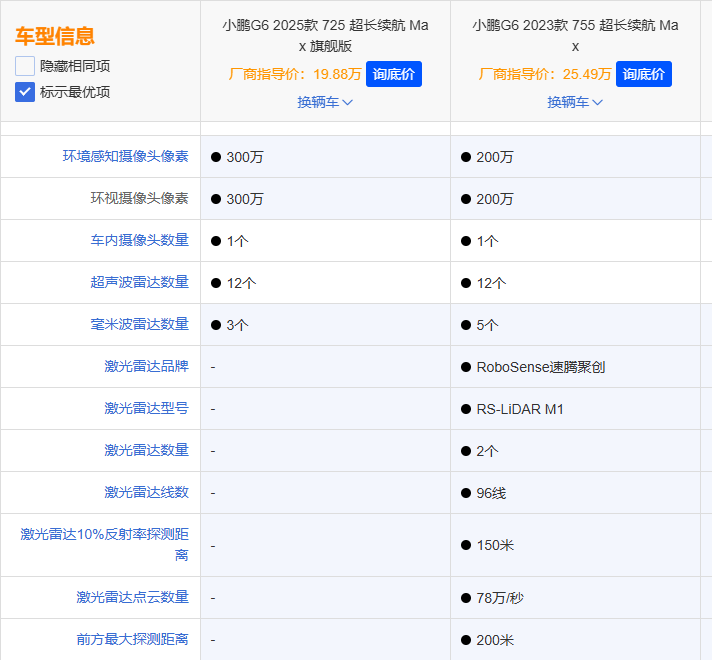The image size is (712, 660).
Task: Open the 激光雷达品牌 link
Action: pos(146,366)
